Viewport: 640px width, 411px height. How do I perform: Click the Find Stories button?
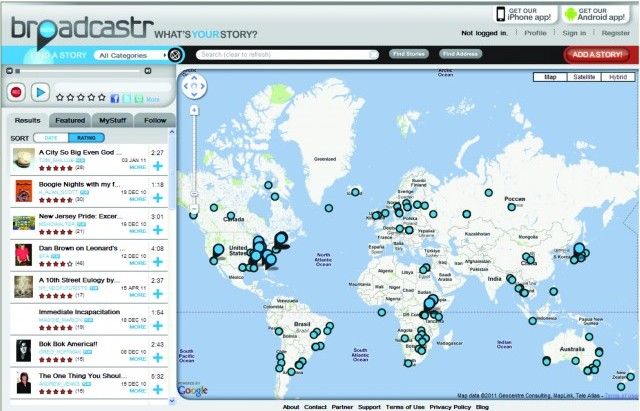(408, 54)
